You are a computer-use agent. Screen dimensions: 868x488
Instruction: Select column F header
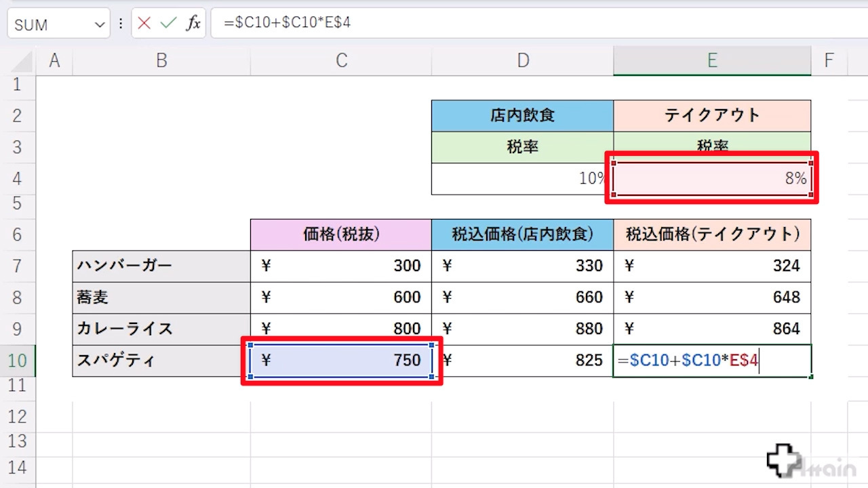pos(829,61)
